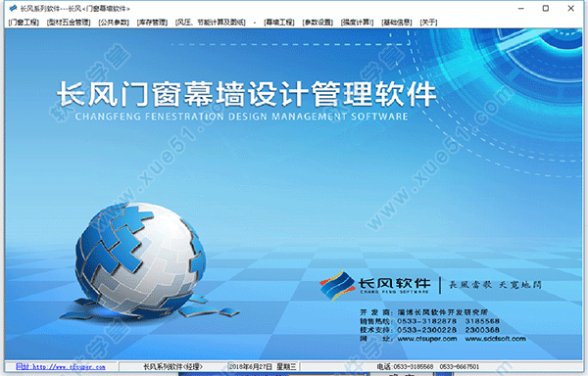
Task: Click the 长风软件 wave logo icon
Action: [x=337, y=285]
